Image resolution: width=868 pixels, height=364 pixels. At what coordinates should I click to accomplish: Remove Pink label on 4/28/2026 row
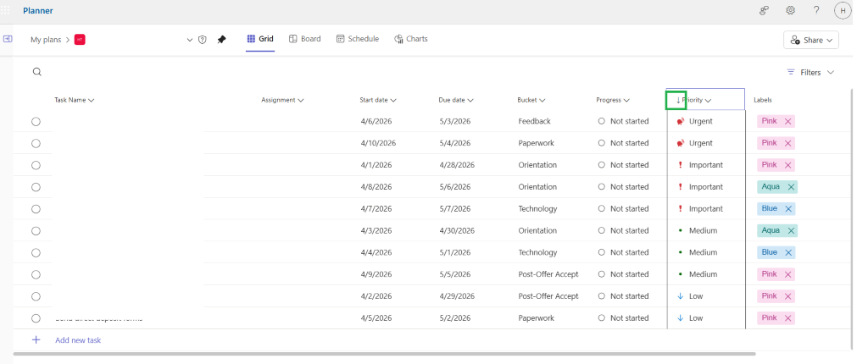[788, 165]
